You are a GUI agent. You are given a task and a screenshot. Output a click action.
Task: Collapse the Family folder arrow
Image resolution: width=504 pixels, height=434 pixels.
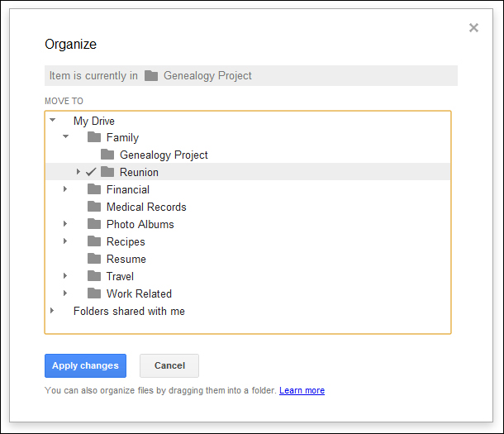pos(66,137)
